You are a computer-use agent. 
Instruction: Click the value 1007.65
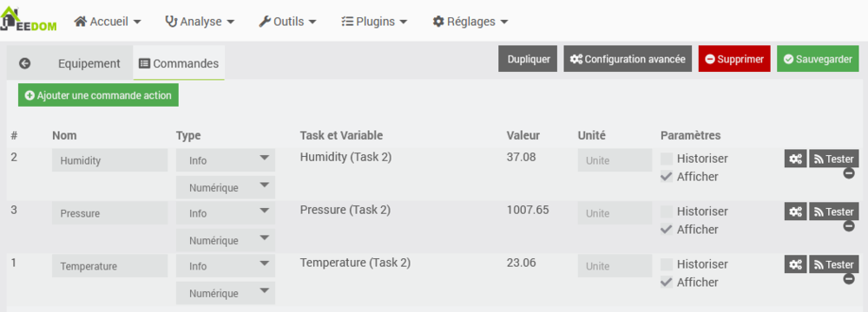(528, 210)
